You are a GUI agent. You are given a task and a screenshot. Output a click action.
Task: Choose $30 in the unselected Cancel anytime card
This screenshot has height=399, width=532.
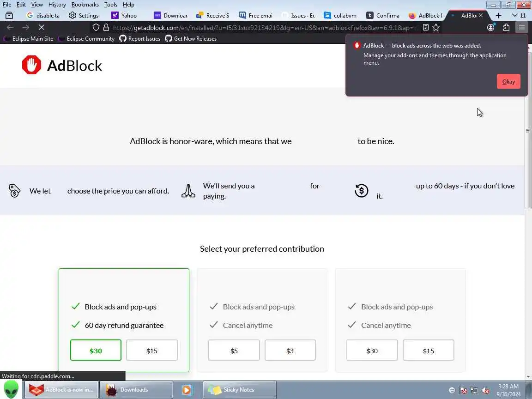coord(372,350)
